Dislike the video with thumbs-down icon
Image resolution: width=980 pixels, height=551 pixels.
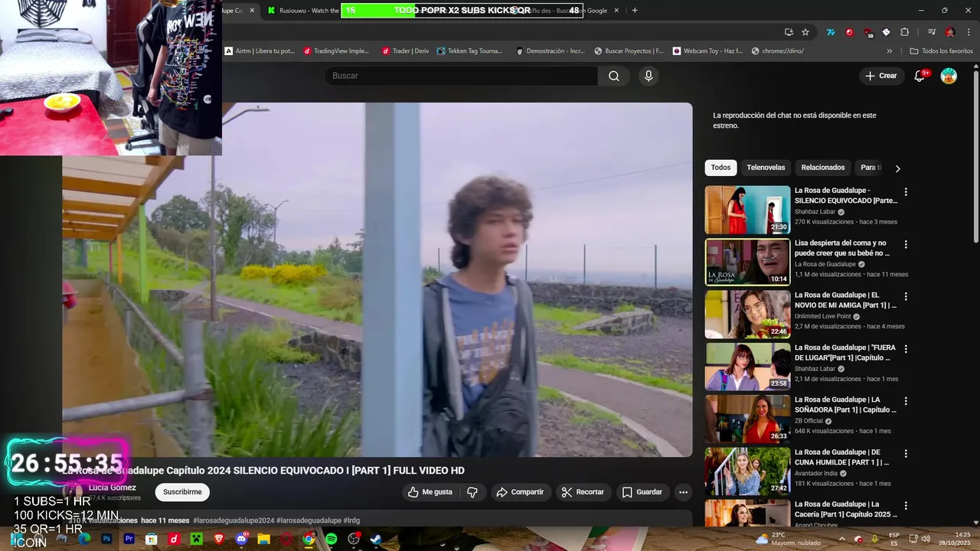pyautogui.click(x=472, y=492)
